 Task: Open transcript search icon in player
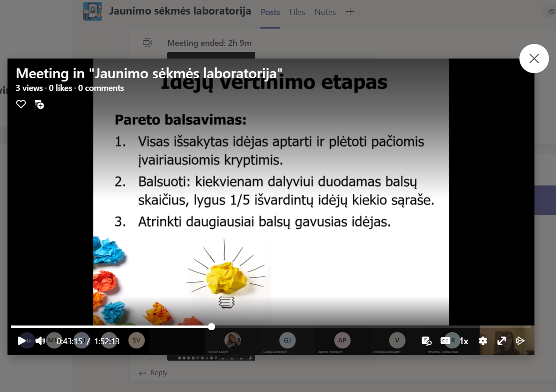click(426, 341)
